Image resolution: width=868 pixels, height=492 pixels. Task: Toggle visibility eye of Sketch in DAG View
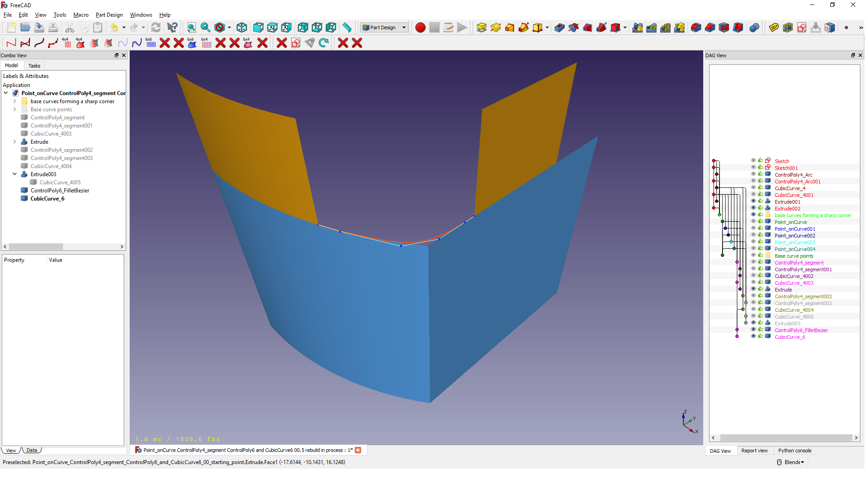pyautogui.click(x=753, y=161)
